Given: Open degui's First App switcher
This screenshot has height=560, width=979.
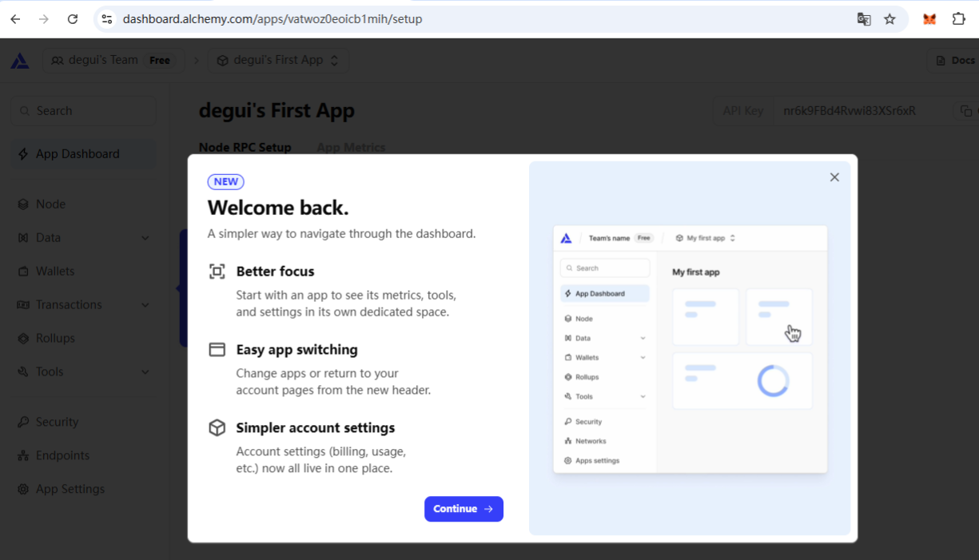Looking at the screenshot, I should [278, 61].
